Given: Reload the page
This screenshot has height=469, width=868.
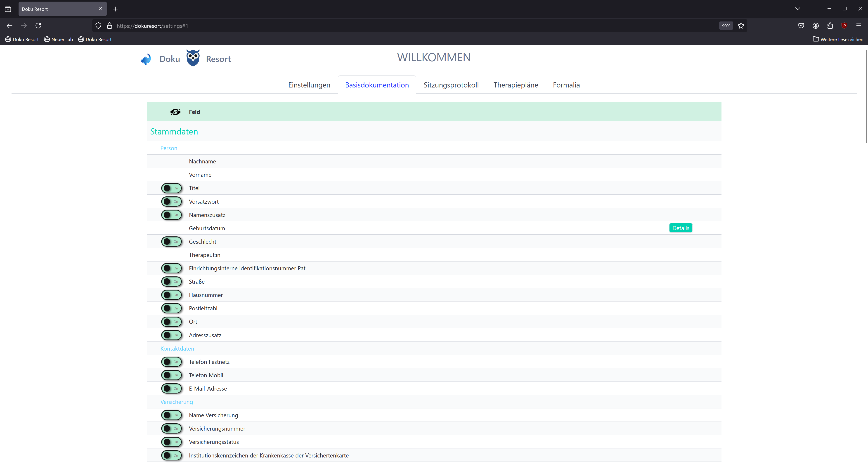Looking at the screenshot, I should click(38, 26).
